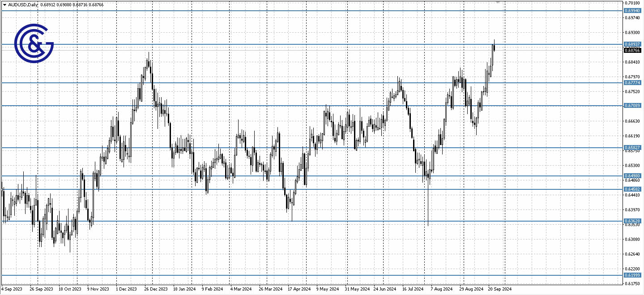
Task: Click the 17 Apr 2024 date marker
Action: pos(299,289)
